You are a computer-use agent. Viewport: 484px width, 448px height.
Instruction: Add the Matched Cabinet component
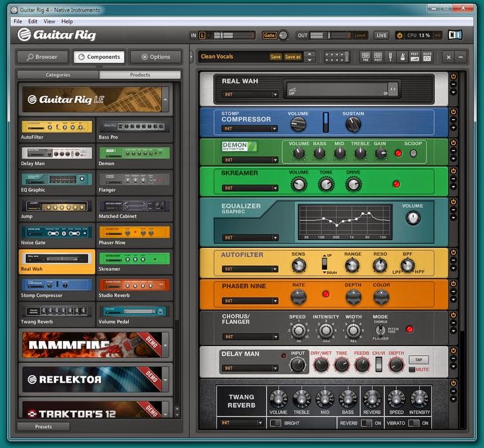(134, 209)
